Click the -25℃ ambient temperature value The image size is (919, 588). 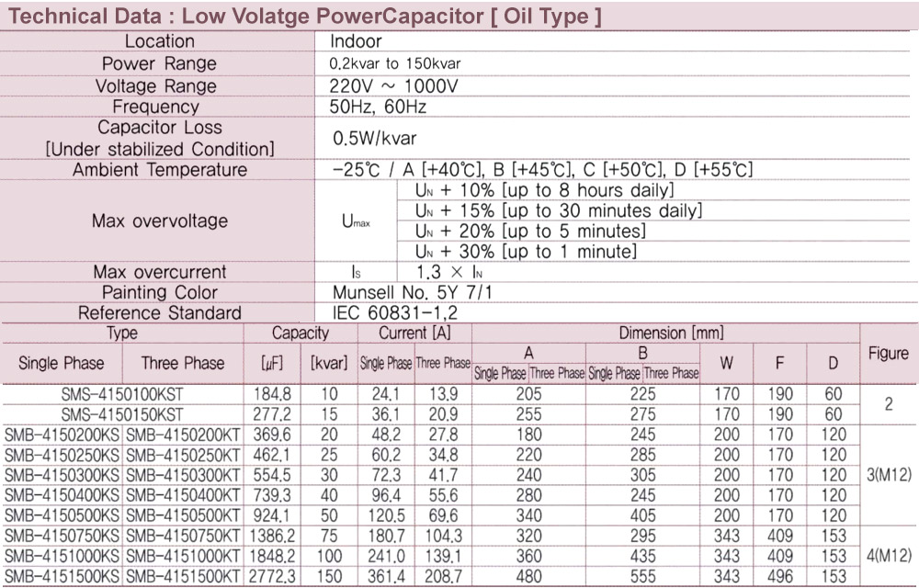click(x=541, y=170)
